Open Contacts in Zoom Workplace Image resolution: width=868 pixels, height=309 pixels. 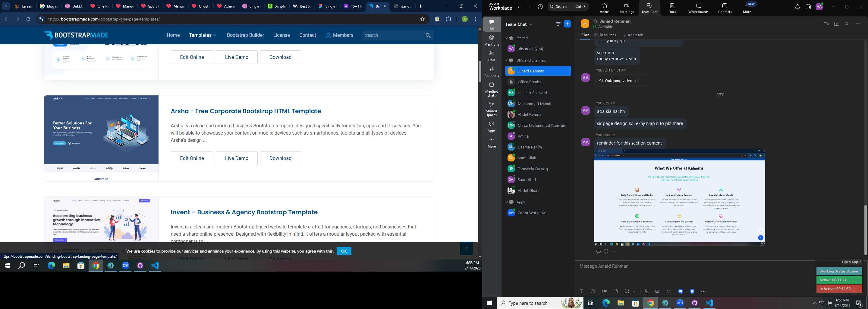pos(725,8)
